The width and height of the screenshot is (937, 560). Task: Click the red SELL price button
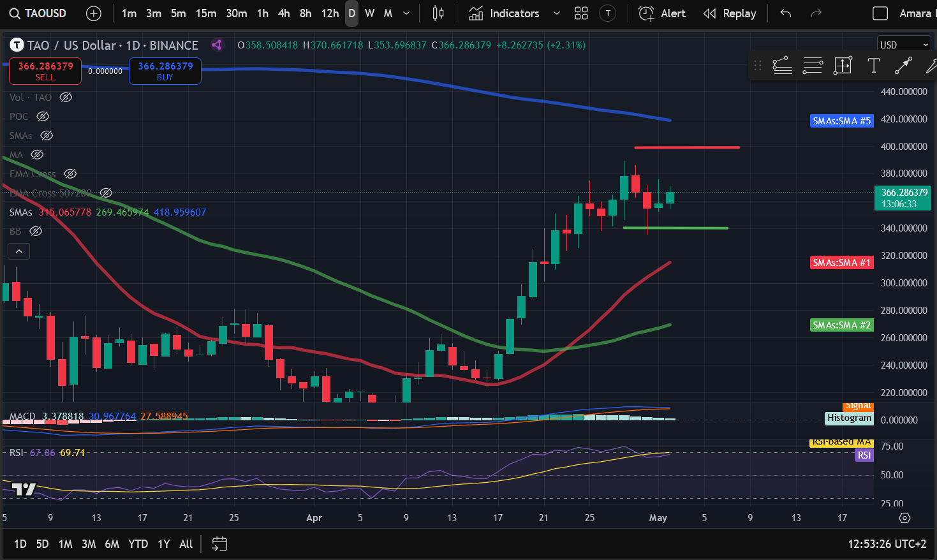click(45, 71)
